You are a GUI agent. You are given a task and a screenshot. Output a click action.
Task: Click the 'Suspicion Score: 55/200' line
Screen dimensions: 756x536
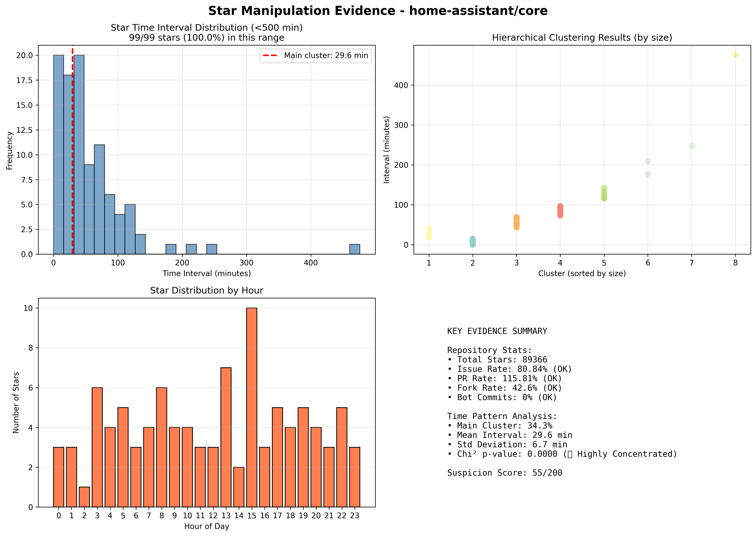(505, 473)
